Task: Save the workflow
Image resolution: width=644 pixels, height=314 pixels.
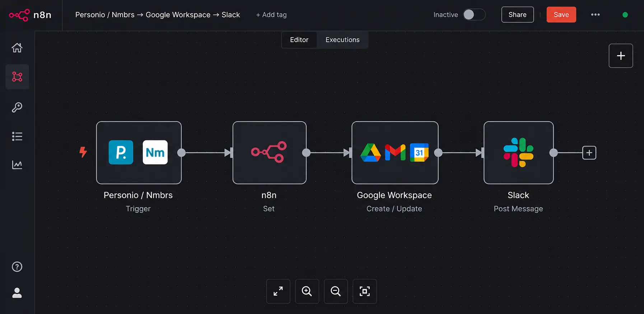Action: point(561,15)
